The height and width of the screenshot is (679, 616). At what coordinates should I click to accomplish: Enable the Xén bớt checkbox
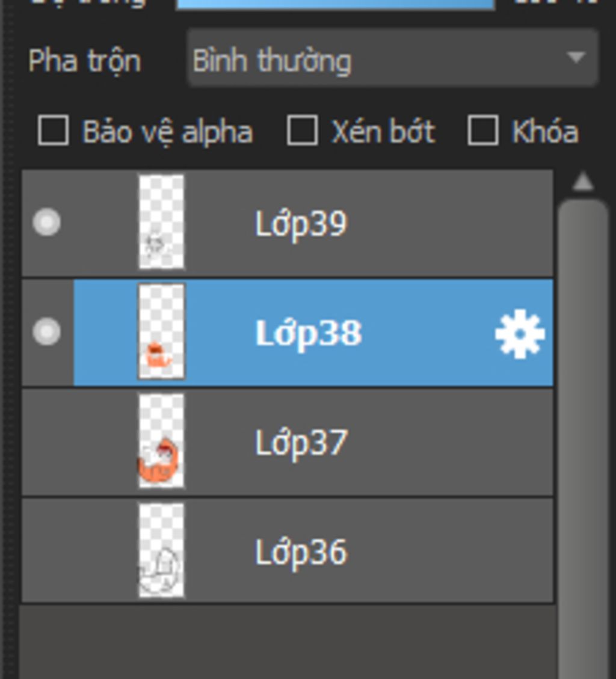pyautogui.click(x=302, y=131)
